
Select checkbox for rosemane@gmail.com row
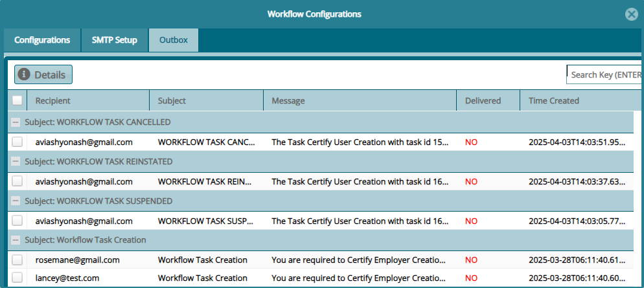[17, 260]
